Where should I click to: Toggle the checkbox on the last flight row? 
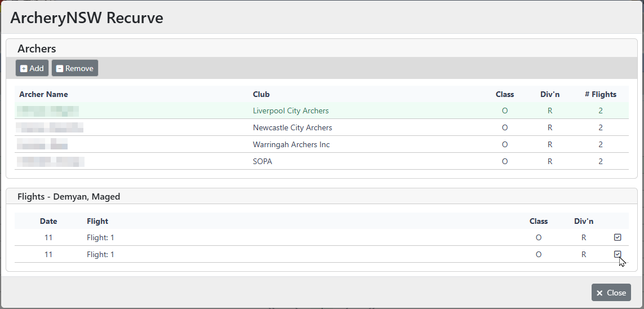tap(618, 254)
